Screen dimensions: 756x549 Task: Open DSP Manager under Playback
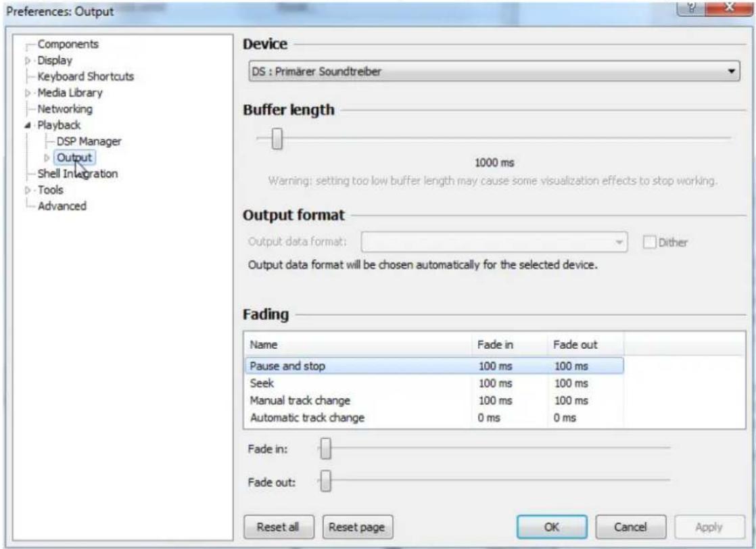pos(89,142)
